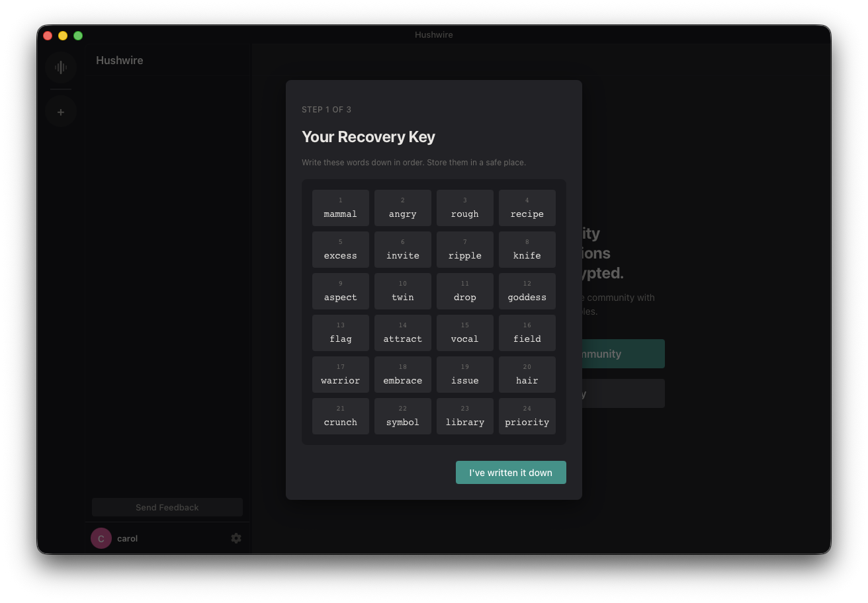The image size is (868, 603).
Task: Select recovery word 4 recipe
Action: click(x=527, y=208)
